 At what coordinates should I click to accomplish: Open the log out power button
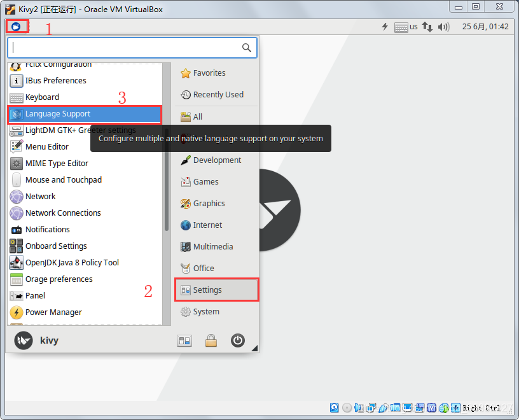click(x=238, y=340)
